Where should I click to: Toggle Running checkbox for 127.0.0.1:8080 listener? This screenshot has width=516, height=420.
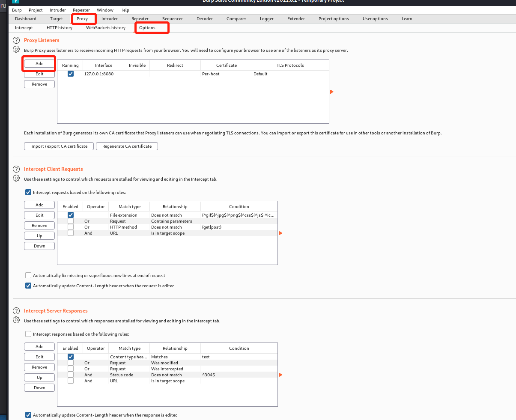pos(71,74)
